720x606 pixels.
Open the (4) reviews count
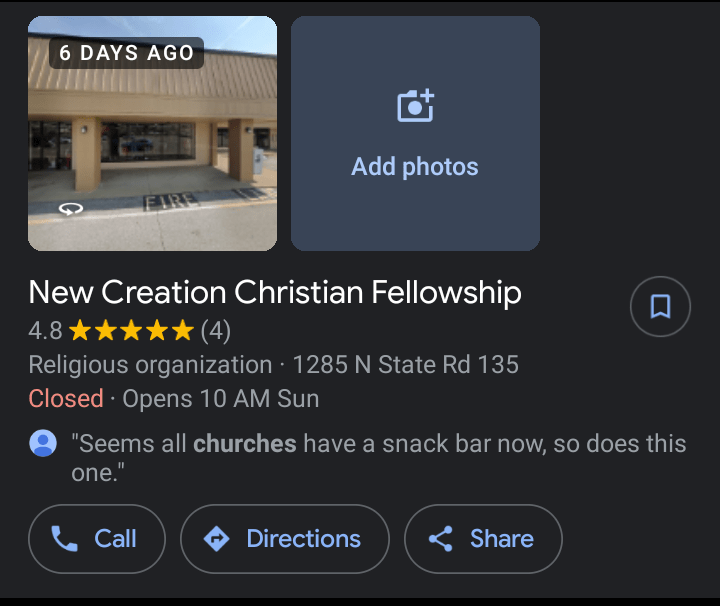click(x=216, y=329)
